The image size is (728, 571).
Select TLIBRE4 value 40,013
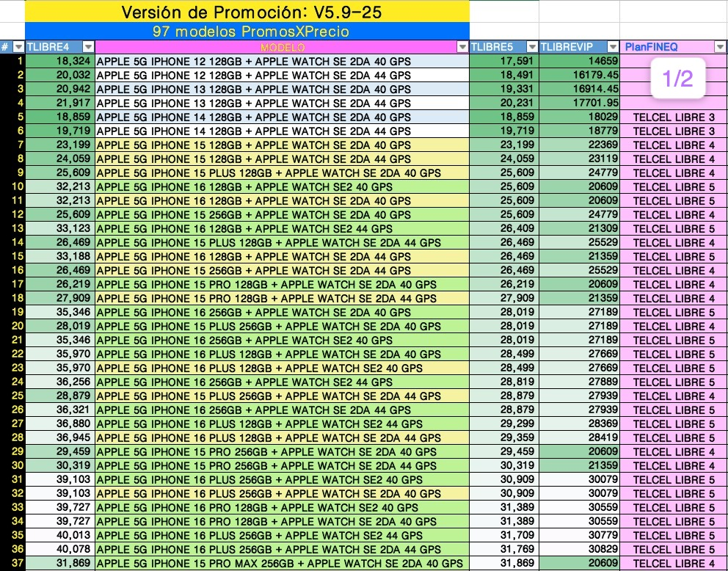(60, 535)
